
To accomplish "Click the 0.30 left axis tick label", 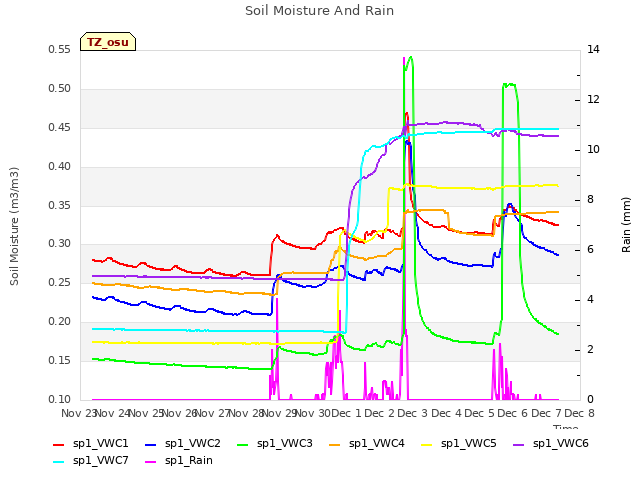I will tap(59, 244).
